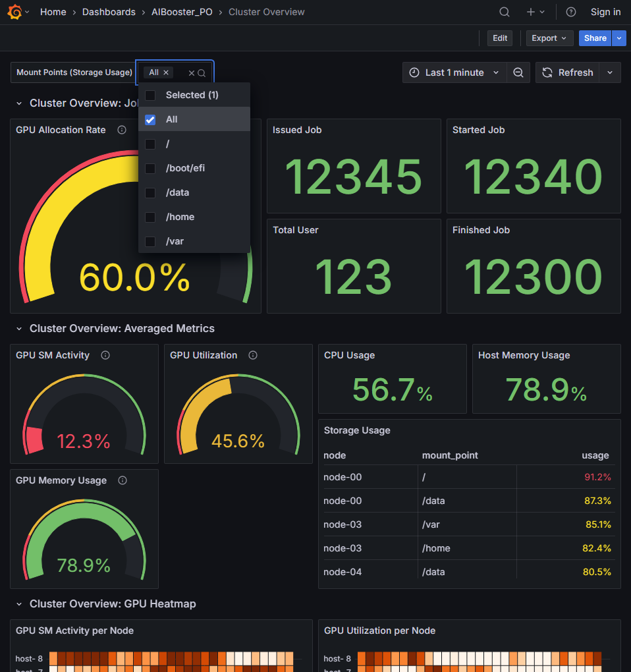Show info for GPU Allocation Rate panel

pyautogui.click(x=122, y=130)
